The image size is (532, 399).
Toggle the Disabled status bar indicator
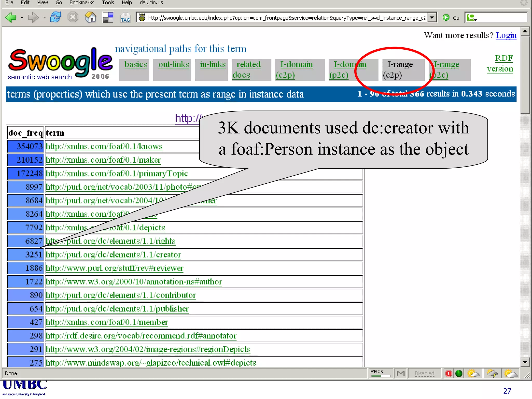pyautogui.click(x=424, y=374)
